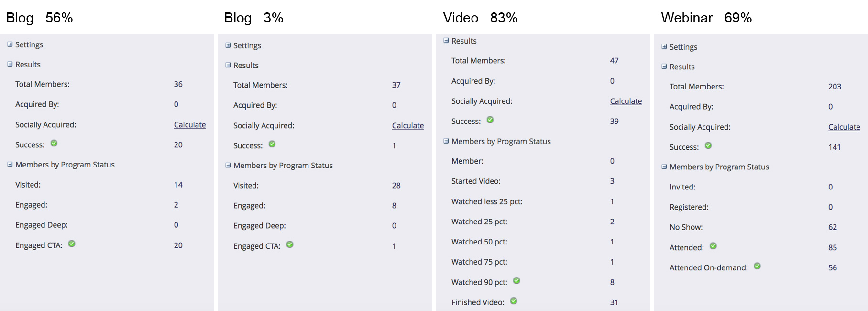Click Calculate link in Webinar panel
This screenshot has width=868, height=311.
(x=844, y=127)
